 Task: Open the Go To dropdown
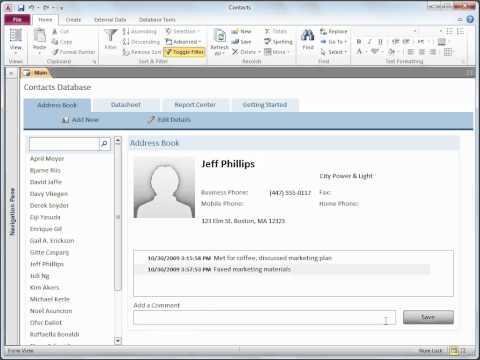[334, 42]
